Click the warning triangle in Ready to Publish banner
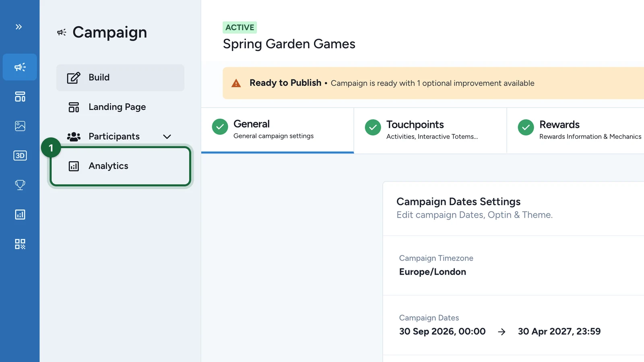Viewport: 644px width, 362px height. tap(236, 83)
